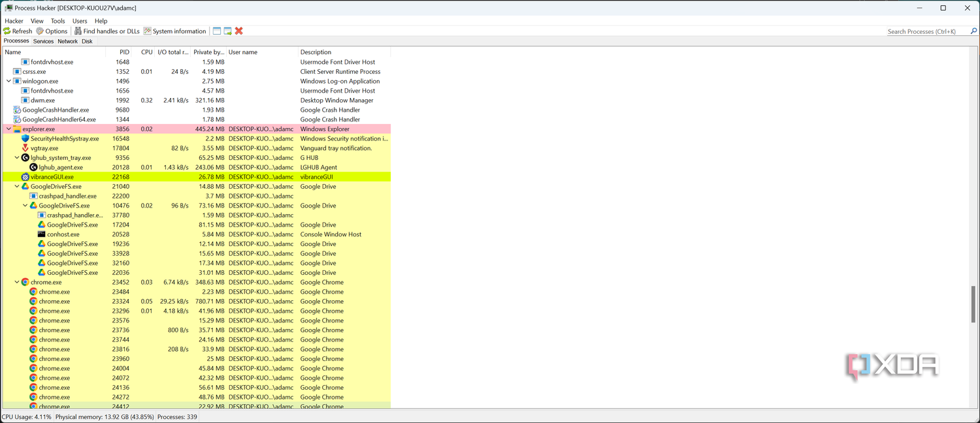
Task: Click the red X kill window icon
Action: coord(239,31)
